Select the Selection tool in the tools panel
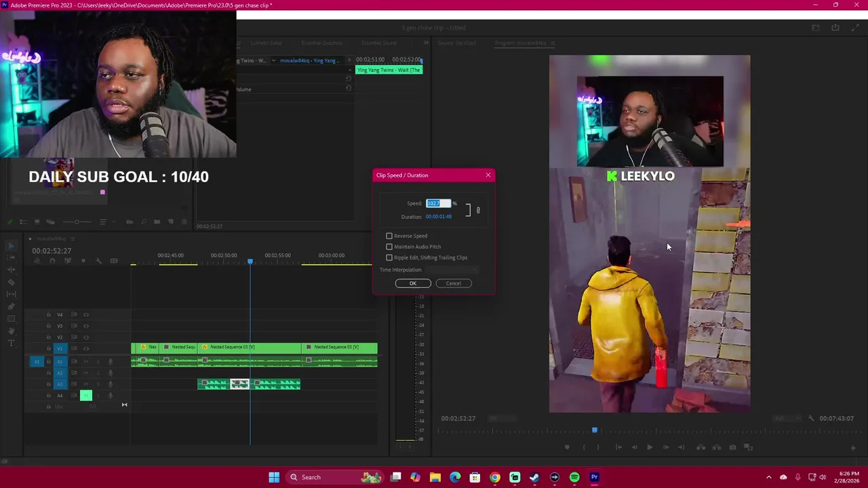This screenshot has width=868, height=488. tap(11, 245)
